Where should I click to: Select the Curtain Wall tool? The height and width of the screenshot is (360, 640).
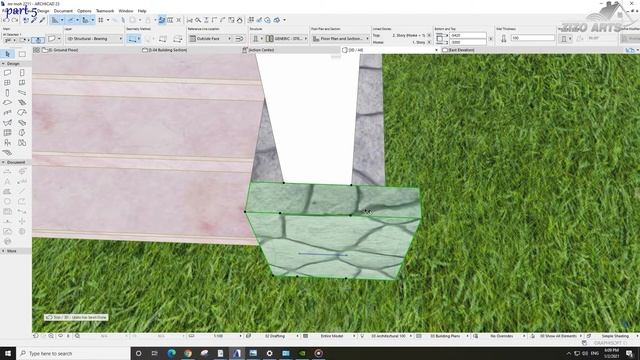(x=7, y=133)
